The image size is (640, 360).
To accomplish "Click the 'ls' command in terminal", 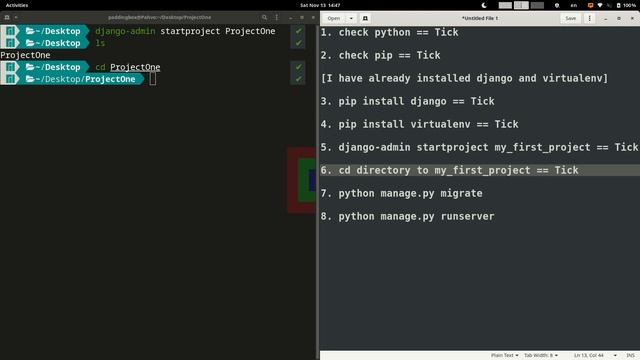I will [100, 43].
